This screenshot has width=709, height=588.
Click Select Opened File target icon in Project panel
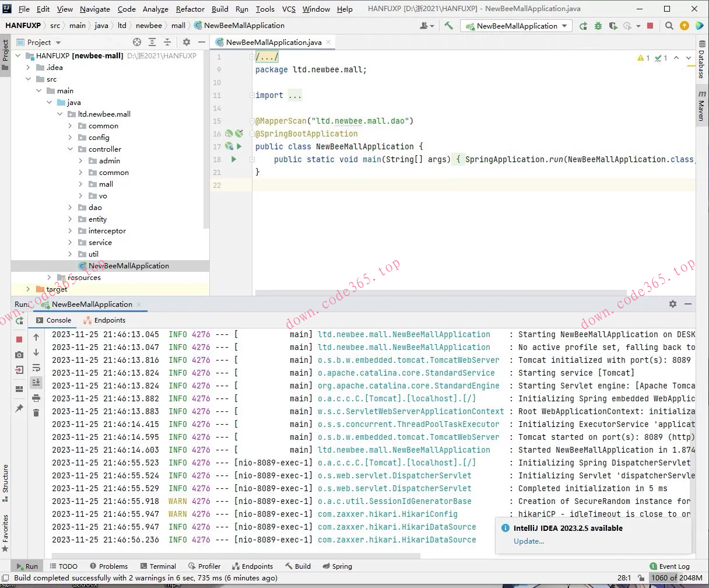tap(137, 42)
